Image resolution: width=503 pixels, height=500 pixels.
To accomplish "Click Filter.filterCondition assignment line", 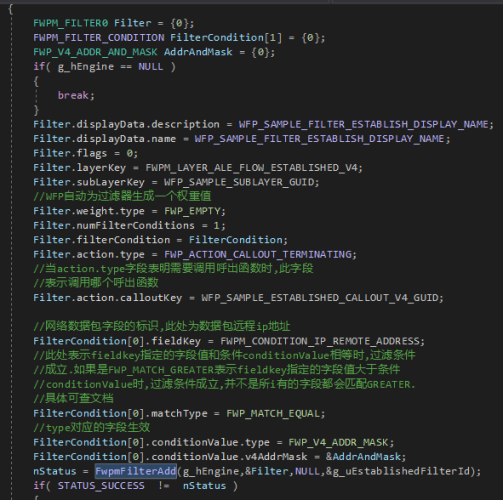I will (160, 240).
